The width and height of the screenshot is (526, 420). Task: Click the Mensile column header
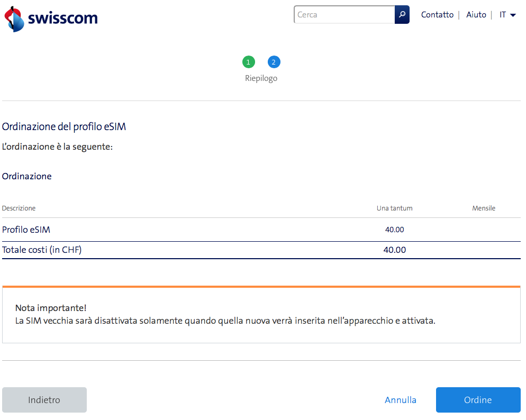[x=484, y=208]
